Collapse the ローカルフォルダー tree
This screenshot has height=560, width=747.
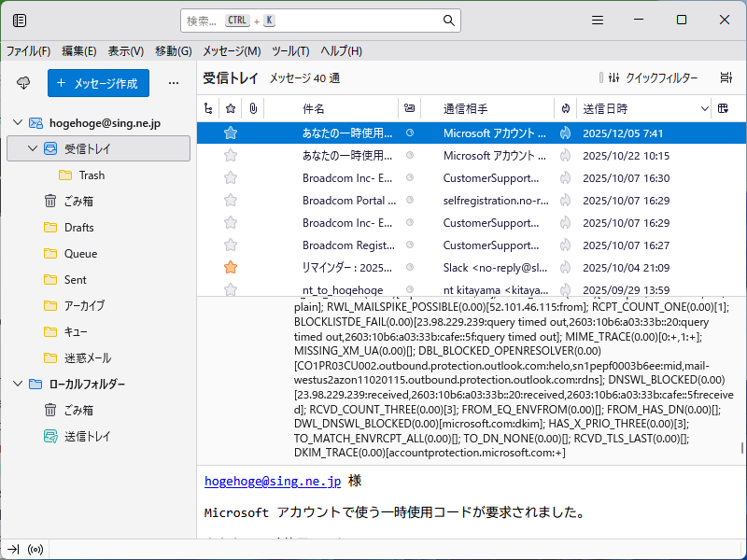18,384
